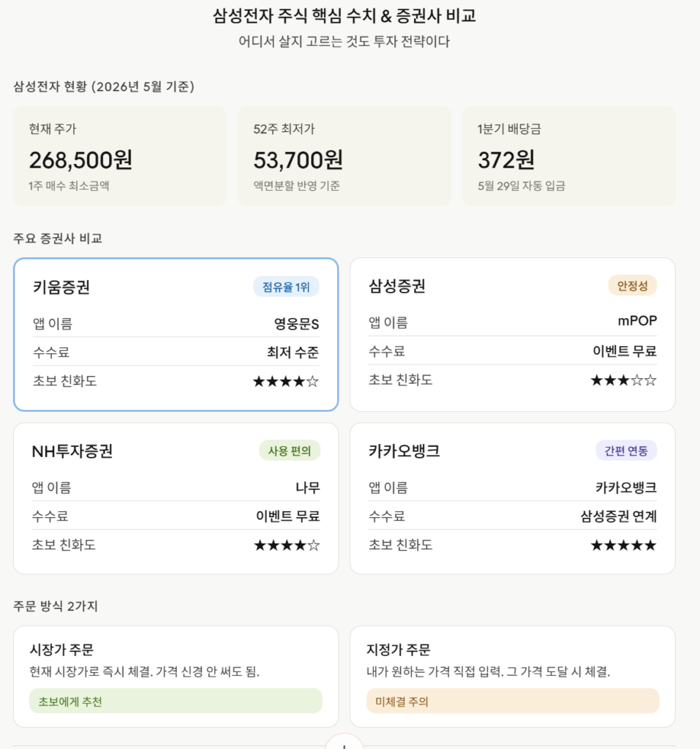Click the 영웅문S app name

pyautogui.click(x=296, y=324)
